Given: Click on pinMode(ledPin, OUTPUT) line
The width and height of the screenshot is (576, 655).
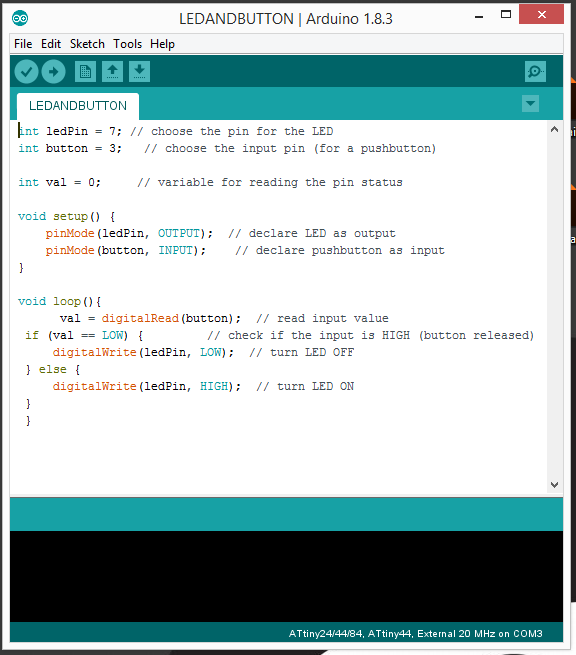Looking at the screenshot, I should click(221, 234).
